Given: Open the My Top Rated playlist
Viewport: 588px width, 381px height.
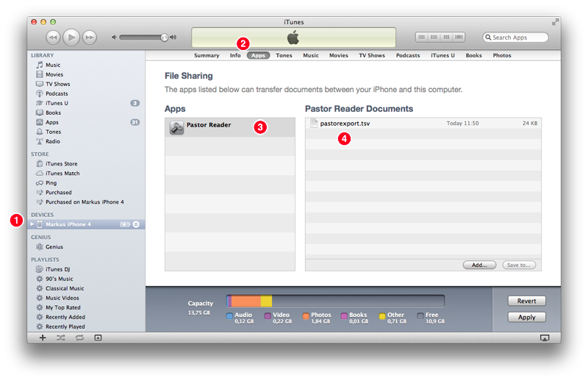Looking at the screenshot, I should pos(86,307).
